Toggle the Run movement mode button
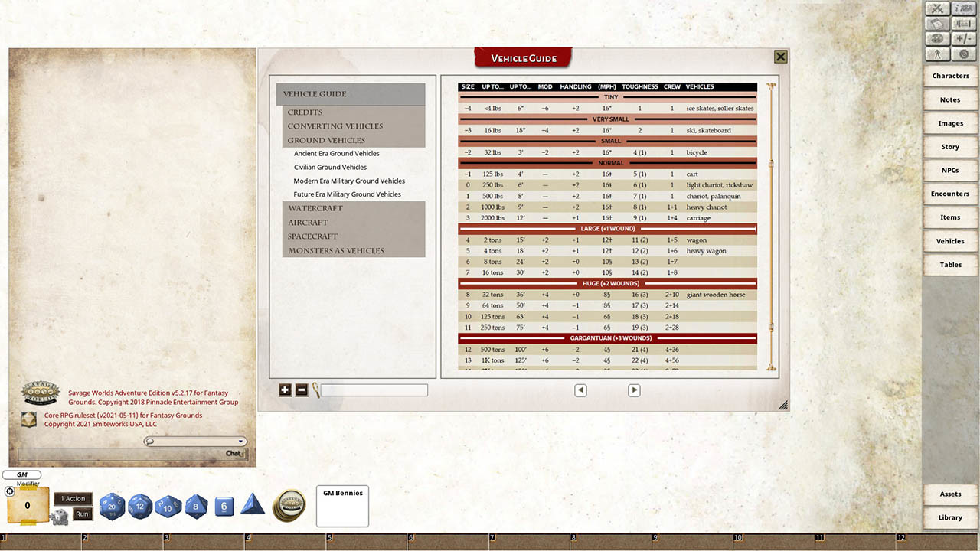 pos(81,514)
